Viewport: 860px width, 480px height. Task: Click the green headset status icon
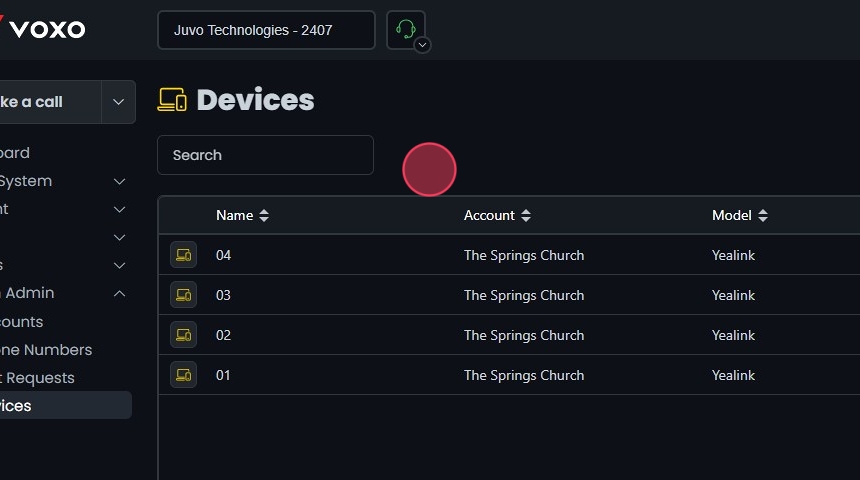[405, 28]
